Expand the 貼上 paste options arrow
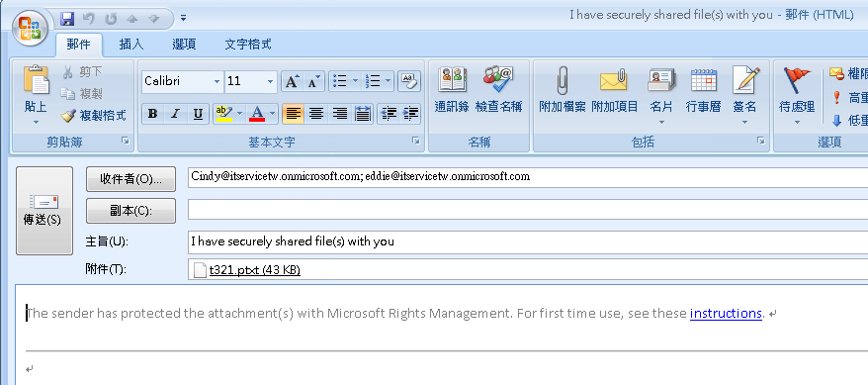Viewport: 868px width, 385px height. [x=36, y=122]
